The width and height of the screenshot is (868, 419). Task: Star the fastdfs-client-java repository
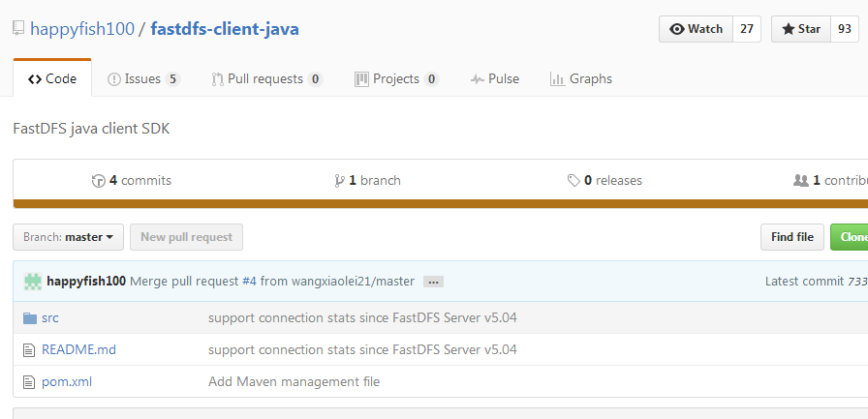click(800, 29)
